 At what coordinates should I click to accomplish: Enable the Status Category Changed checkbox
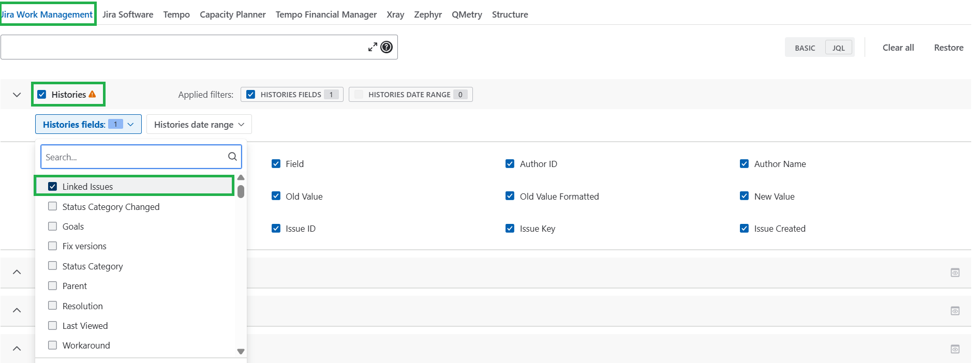[52, 206]
